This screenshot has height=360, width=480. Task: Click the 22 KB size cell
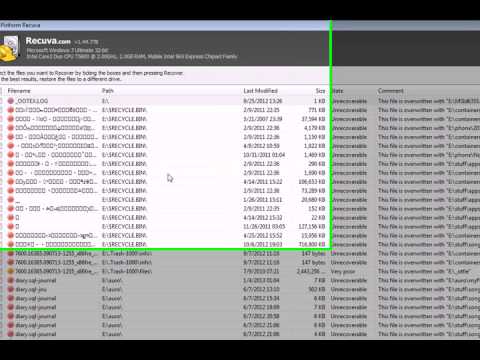(318, 218)
